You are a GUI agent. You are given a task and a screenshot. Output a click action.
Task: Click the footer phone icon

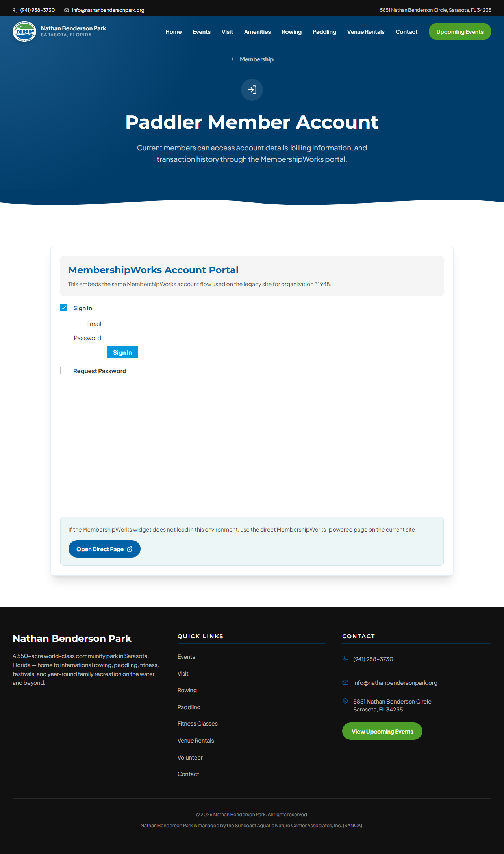pyautogui.click(x=345, y=659)
